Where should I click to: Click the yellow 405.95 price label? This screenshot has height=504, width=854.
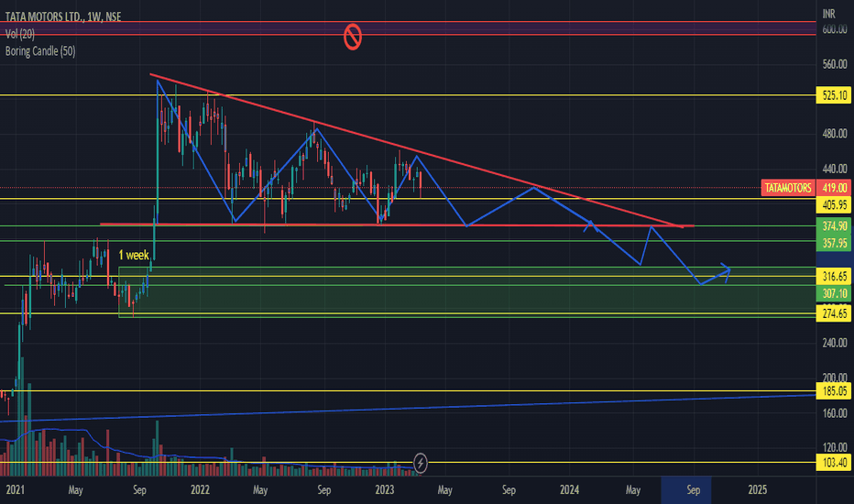pos(835,205)
